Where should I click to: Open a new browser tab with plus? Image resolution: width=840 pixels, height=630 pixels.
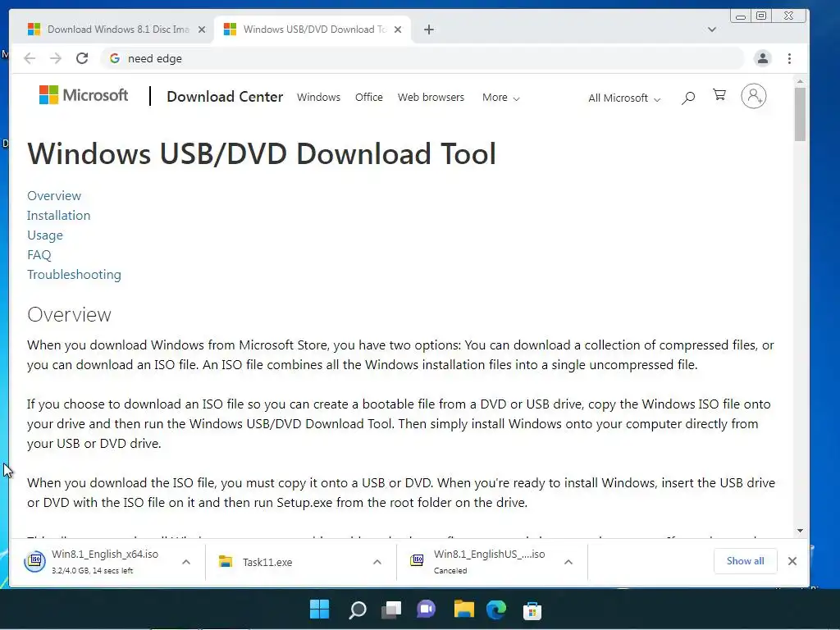point(428,30)
